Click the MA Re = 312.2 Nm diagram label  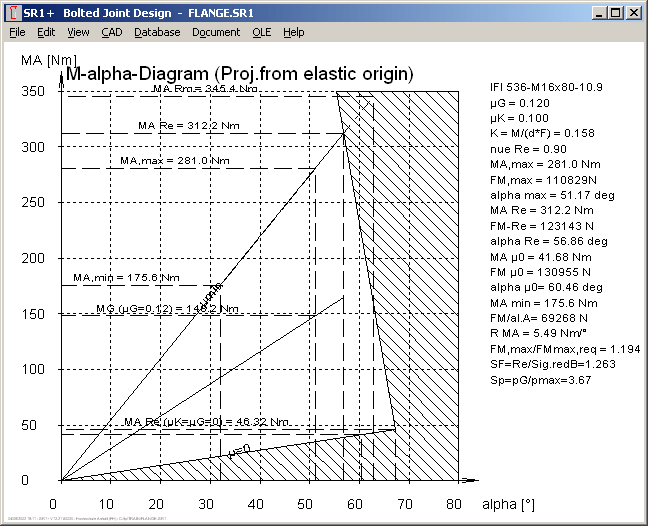click(188, 126)
